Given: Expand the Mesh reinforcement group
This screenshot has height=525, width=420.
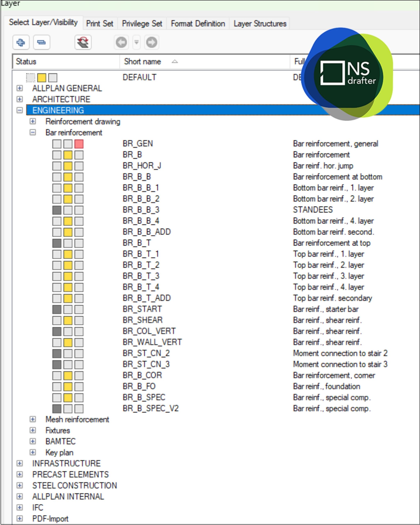Looking at the screenshot, I should click(x=33, y=419).
